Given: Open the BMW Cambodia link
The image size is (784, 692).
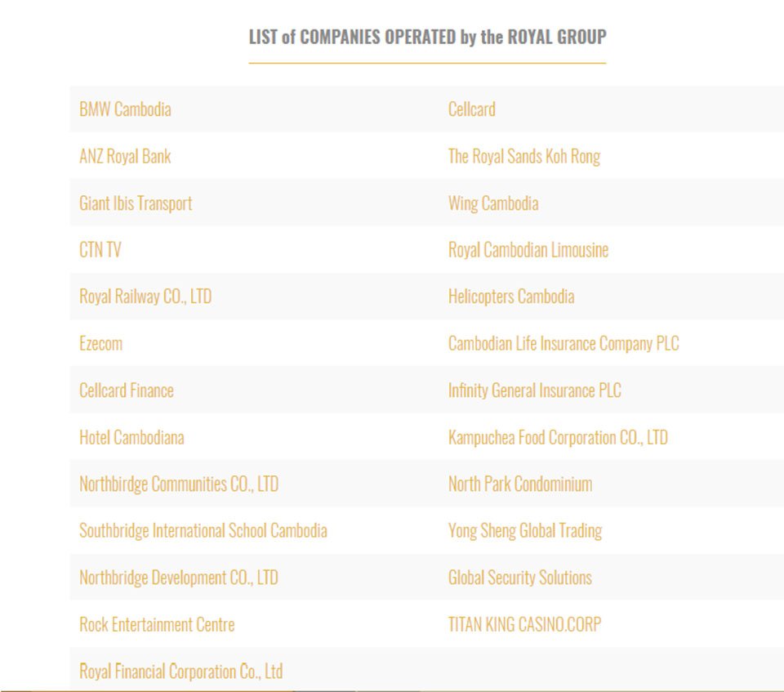Looking at the screenshot, I should 125,109.
